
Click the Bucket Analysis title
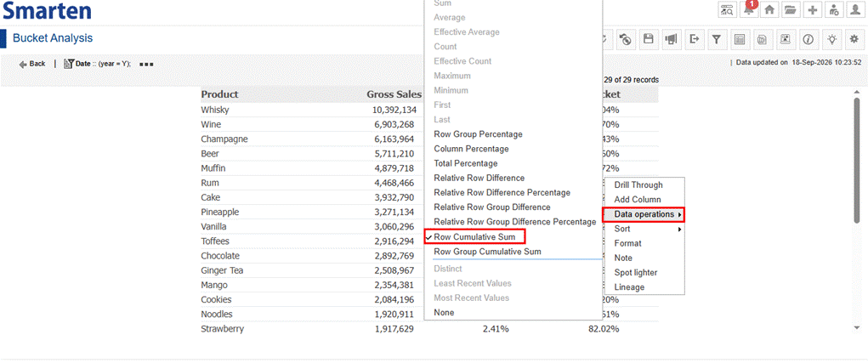click(x=53, y=38)
